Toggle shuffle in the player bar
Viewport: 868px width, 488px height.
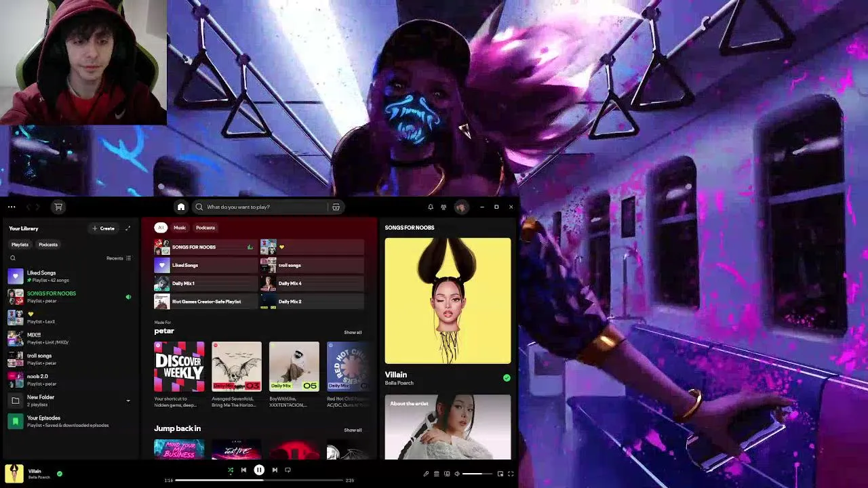click(x=231, y=470)
